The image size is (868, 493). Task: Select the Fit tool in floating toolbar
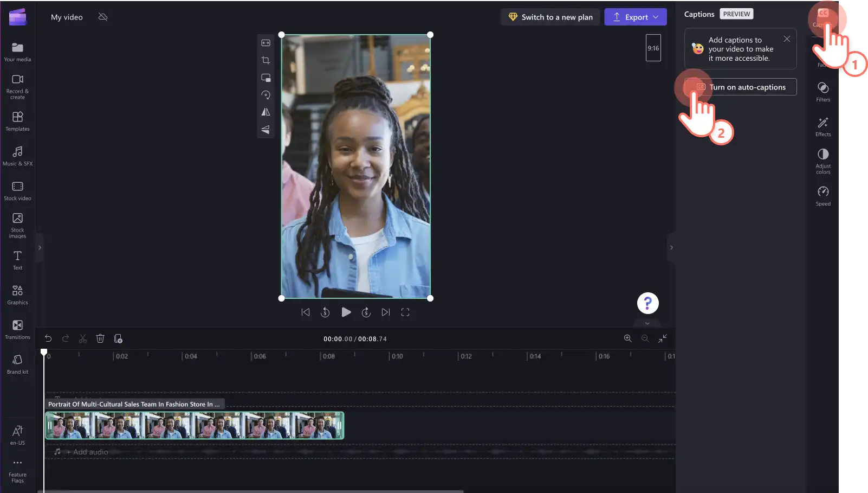pyautogui.click(x=265, y=43)
